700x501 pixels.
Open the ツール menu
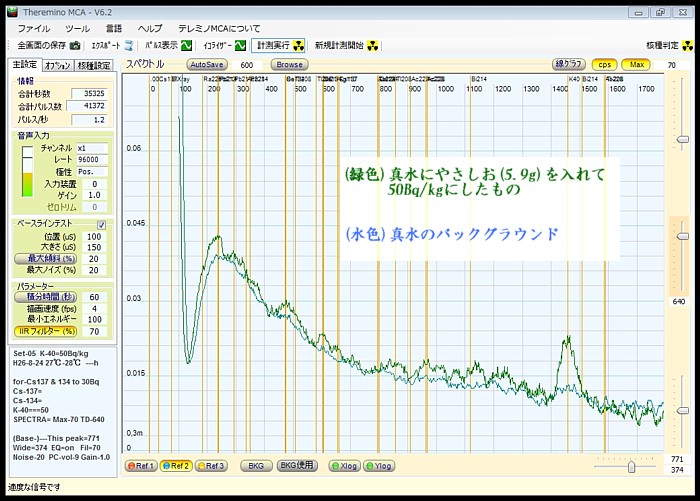tap(77, 29)
